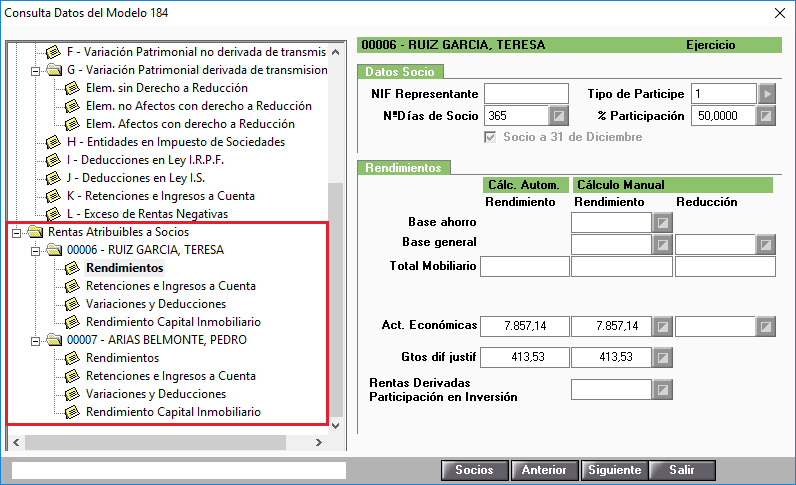The height and width of the screenshot is (485, 796).
Task: Click the bottom-left status text field
Action: [x=179, y=470]
